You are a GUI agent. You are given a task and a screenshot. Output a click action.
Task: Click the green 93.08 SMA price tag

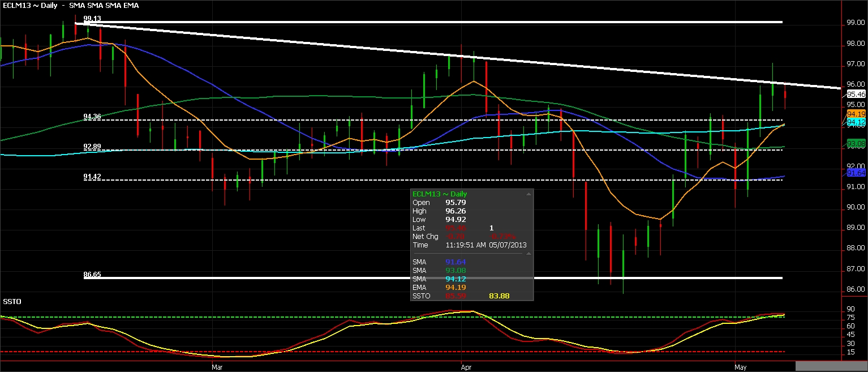coord(856,143)
